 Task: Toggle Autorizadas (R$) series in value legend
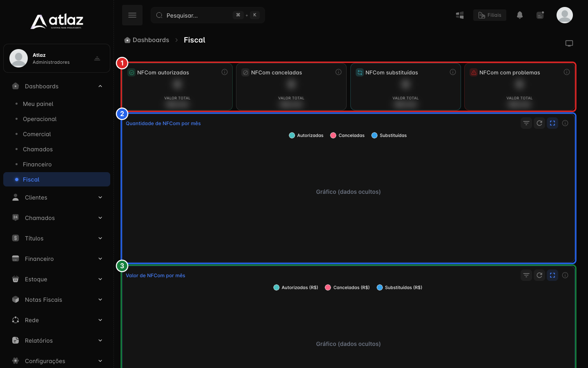click(296, 287)
